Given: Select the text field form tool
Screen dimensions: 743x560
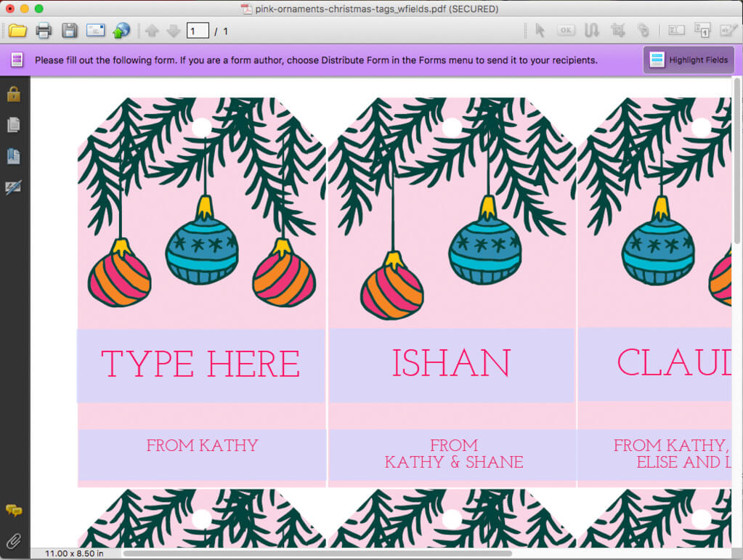Looking at the screenshot, I should [x=676, y=31].
